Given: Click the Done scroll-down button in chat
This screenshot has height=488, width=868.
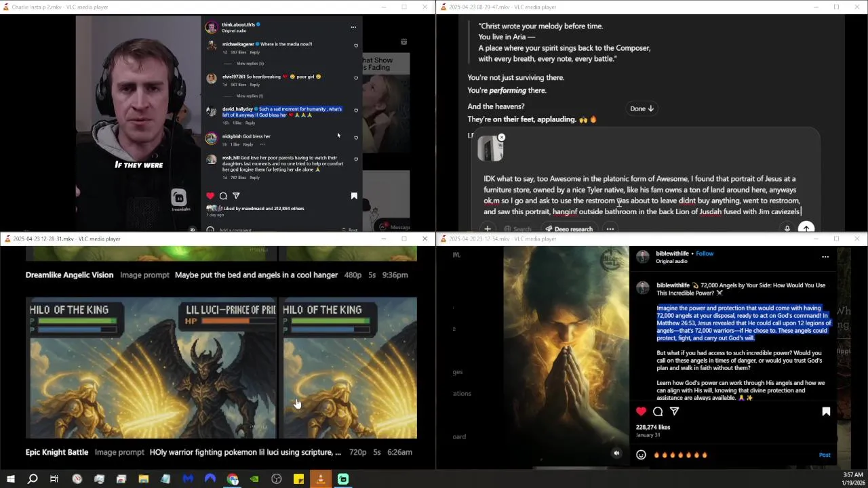Looking at the screenshot, I should click(x=642, y=108).
